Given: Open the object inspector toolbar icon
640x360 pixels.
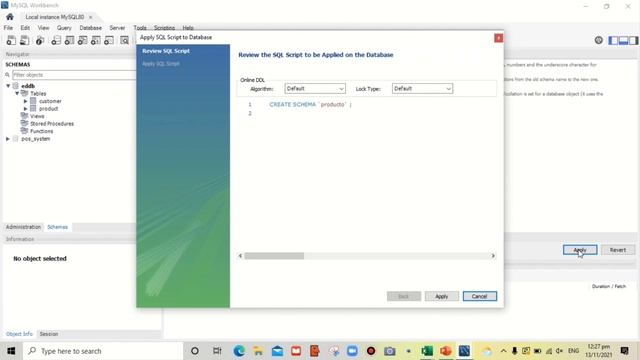Looking at the screenshot, I should click(x=40, y=40).
